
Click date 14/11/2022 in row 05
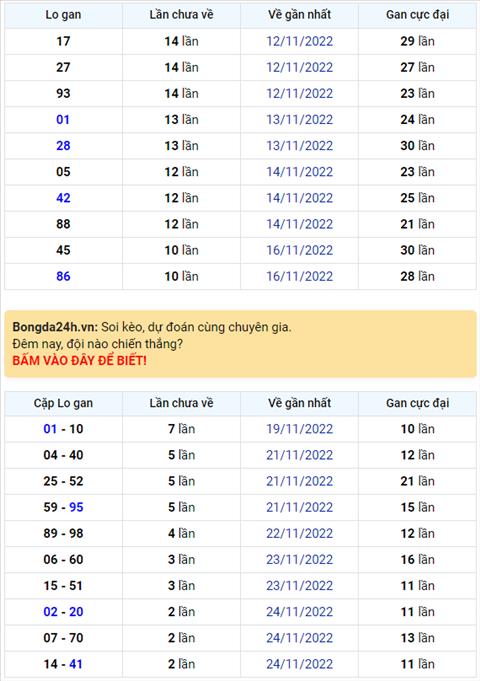[x=300, y=172]
